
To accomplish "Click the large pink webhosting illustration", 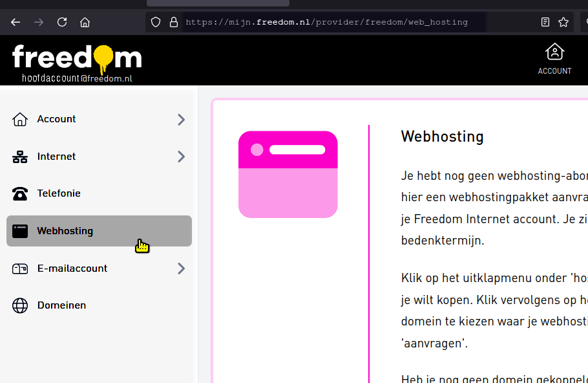I will click(288, 175).
